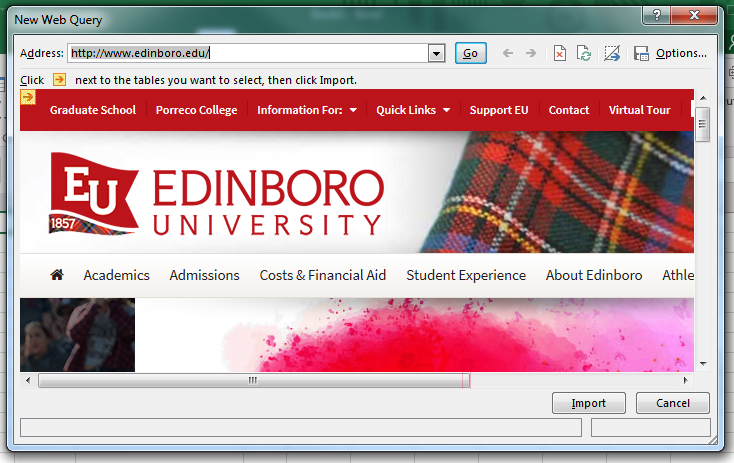The height and width of the screenshot is (463, 734).
Task: Click the yellow table selection arrow
Action: tap(27, 97)
